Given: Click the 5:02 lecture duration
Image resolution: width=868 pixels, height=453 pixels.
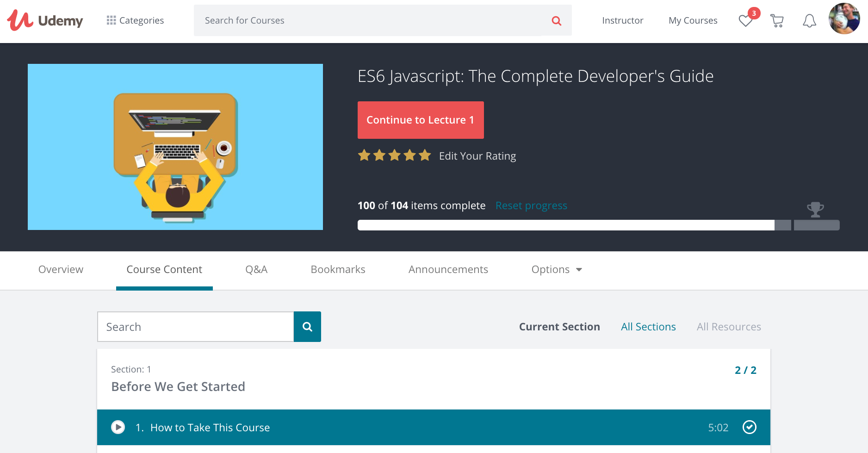Looking at the screenshot, I should tap(718, 428).
